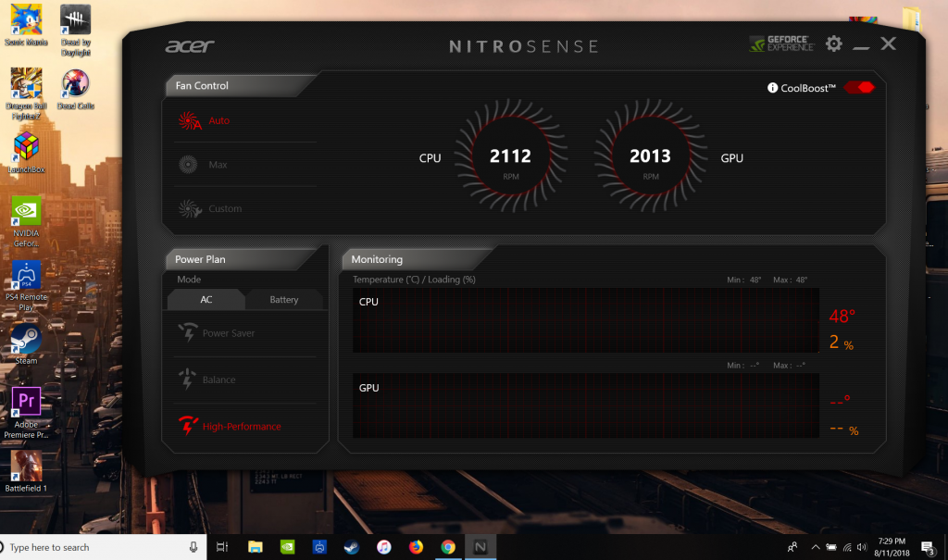948x560 pixels.
Task: Open the NitroSense settings gear
Action: pyautogui.click(x=833, y=44)
